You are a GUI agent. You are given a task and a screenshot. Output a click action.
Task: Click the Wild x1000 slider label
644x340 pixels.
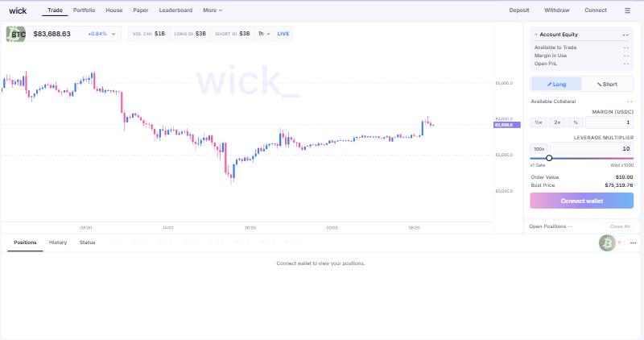621,165
